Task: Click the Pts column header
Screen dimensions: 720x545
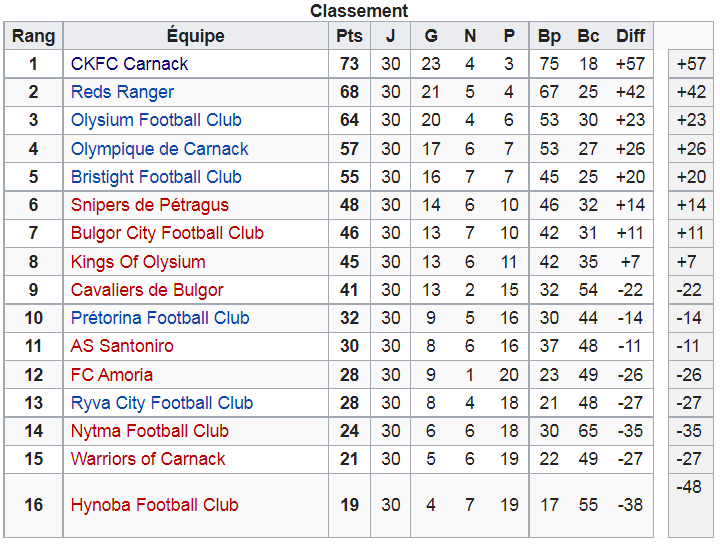Action: point(349,36)
